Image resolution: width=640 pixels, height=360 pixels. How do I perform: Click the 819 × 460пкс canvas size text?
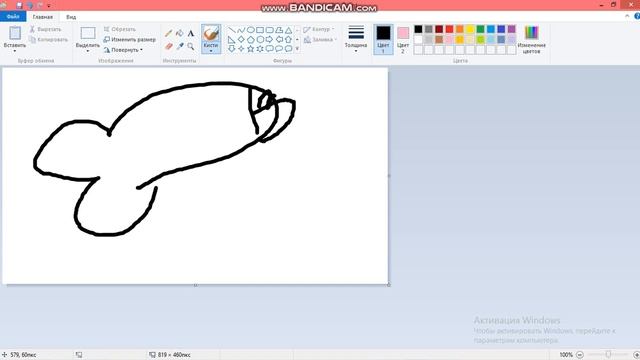coord(174,355)
